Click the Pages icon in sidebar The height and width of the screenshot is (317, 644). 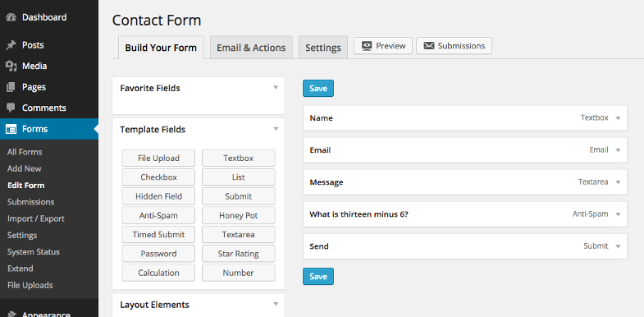pos(11,87)
